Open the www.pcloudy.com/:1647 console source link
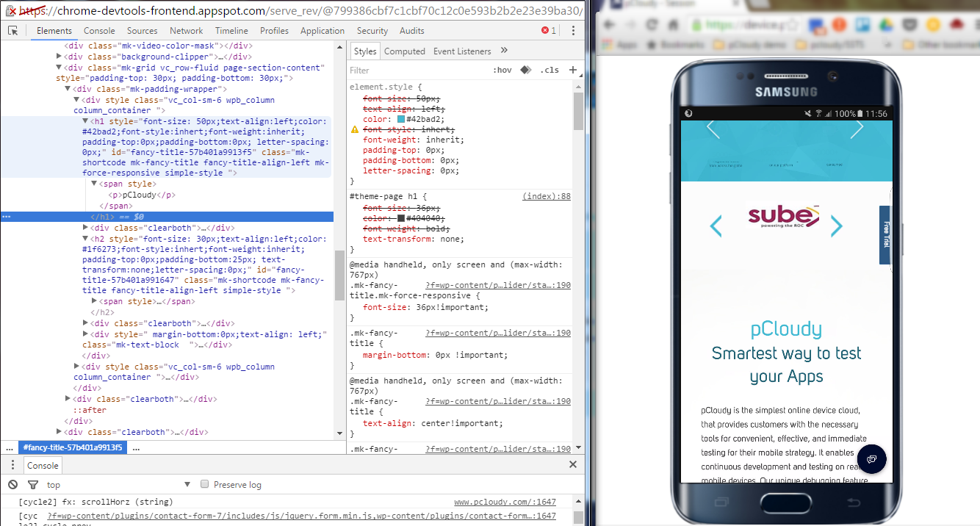The height and width of the screenshot is (526, 980). 505,502
